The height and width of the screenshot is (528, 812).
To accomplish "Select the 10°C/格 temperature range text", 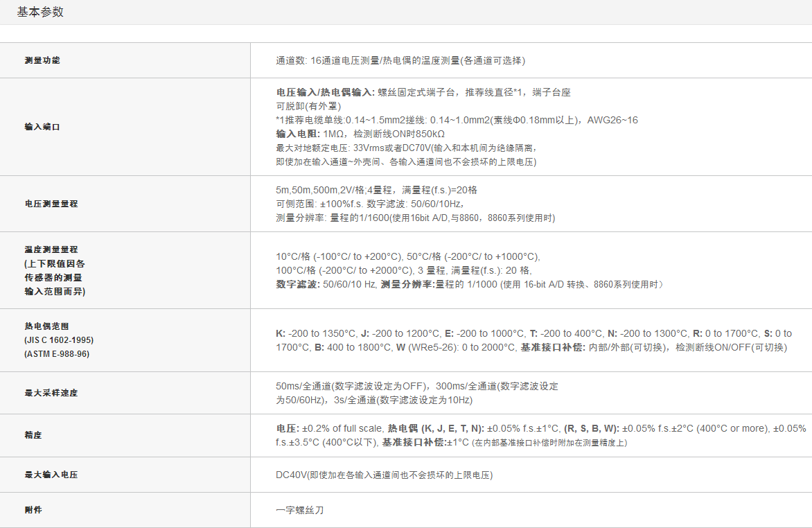I will coord(295,256).
